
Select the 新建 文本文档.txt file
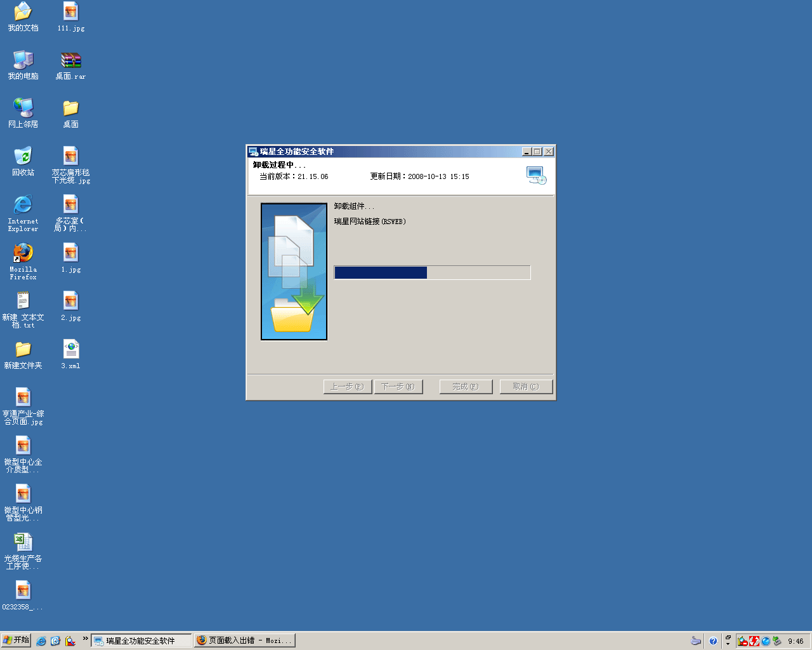click(x=23, y=310)
